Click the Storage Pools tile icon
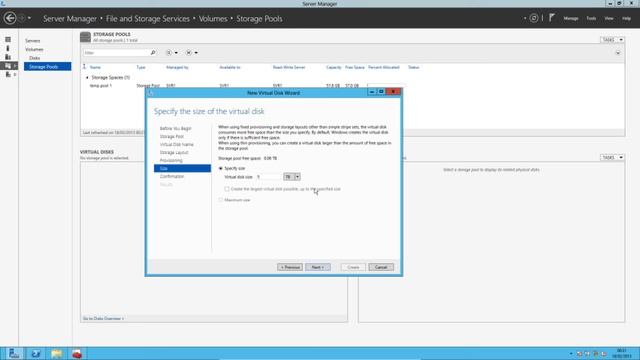Screen dimensions: 640x360 [85, 37]
